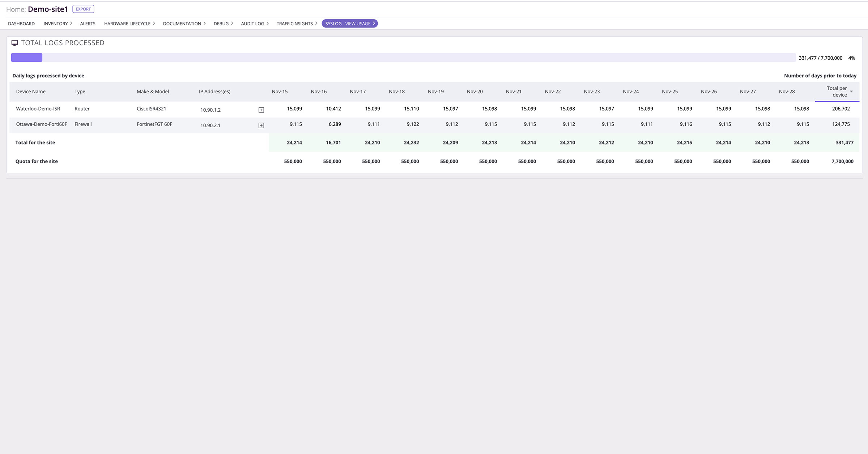
Task: Click the IP Address(es) column header
Action: pos(214,91)
